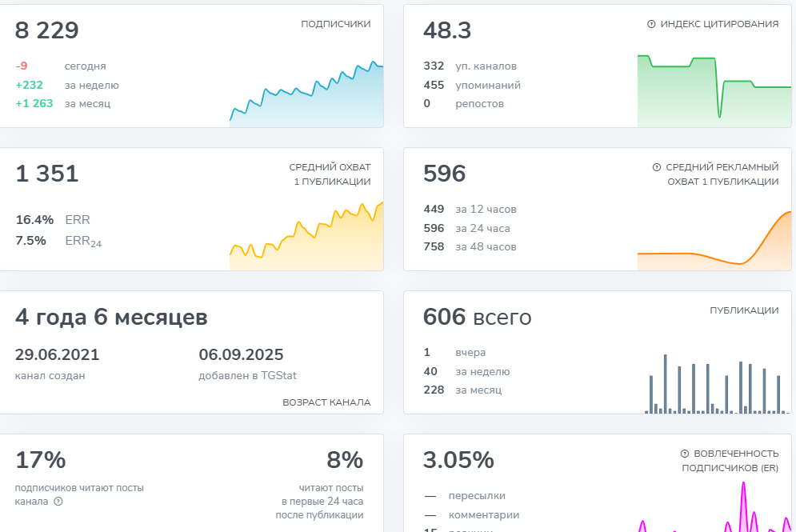This screenshot has height=532, width=796.
Task: Click the '758 за 48 часов' row
Action: pos(470,246)
